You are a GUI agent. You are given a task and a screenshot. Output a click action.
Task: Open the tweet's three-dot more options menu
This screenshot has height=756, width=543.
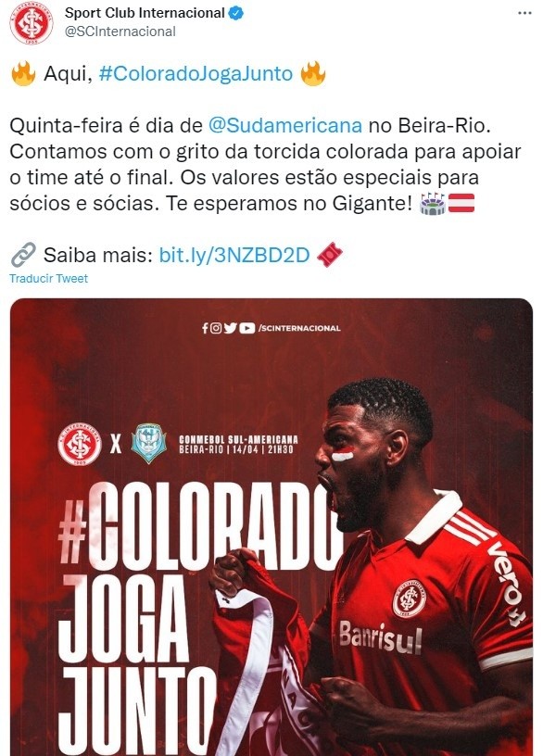[524, 13]
